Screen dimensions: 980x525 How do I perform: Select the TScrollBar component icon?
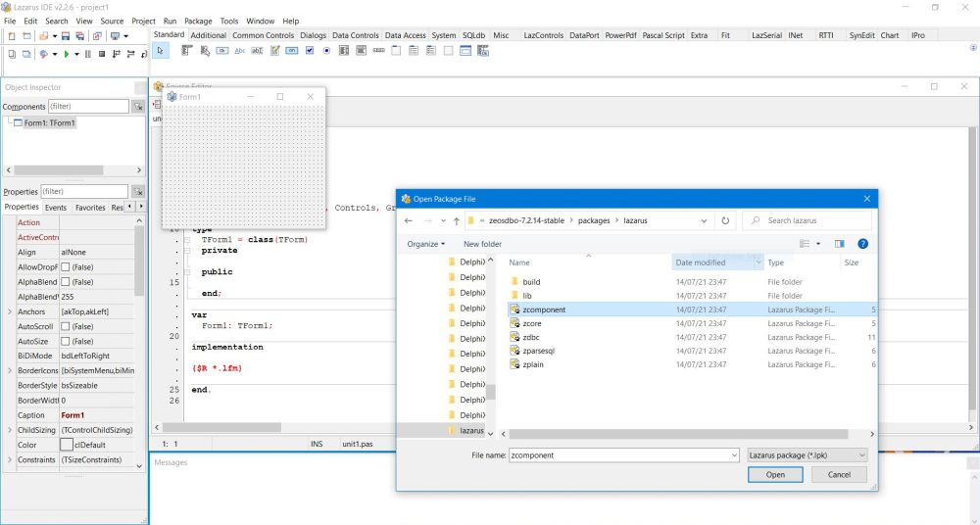click(378, 51)
